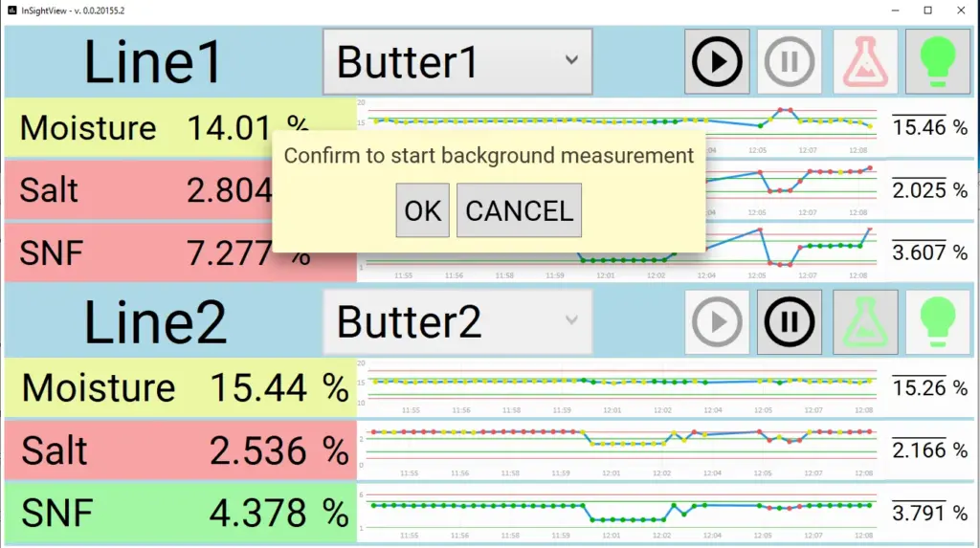Click Line1 red flask background measurement icon
Viewport: 980px width, 548px height.
click(x=865, y=61)
